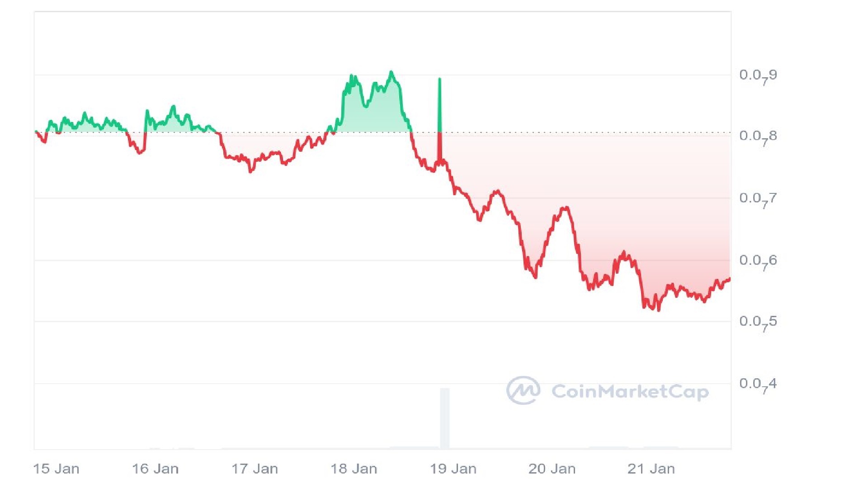
Task: Select the 19 Jan date label
Action: click(x=453, y=469)
